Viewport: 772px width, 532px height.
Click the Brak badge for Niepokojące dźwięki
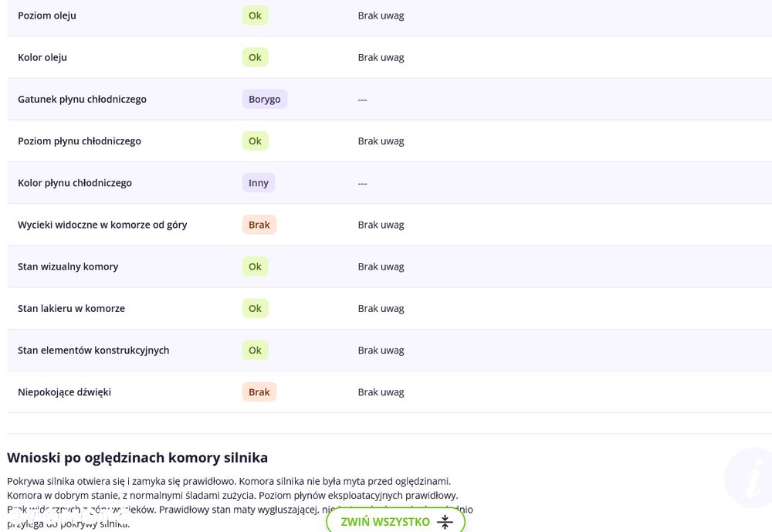(259, 392)
